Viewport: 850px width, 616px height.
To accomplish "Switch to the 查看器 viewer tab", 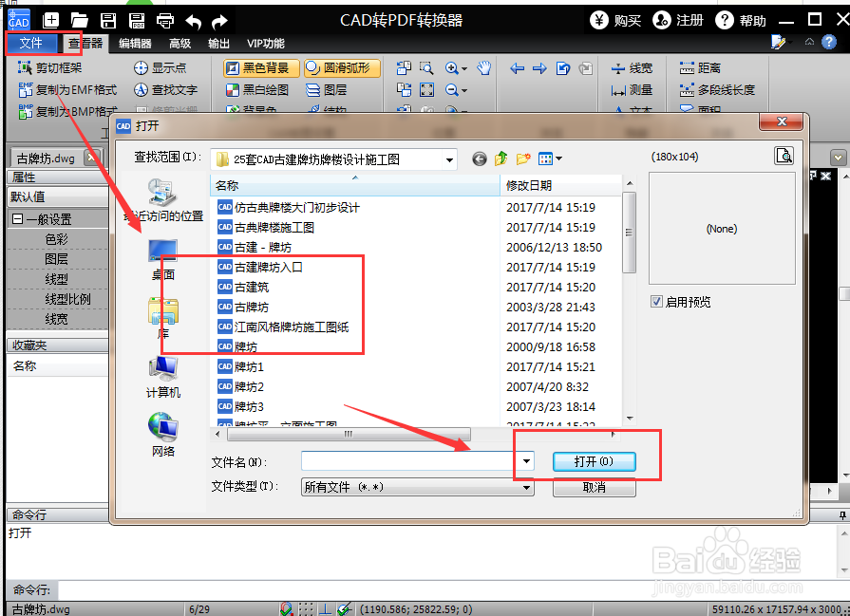I will point(85,44).
